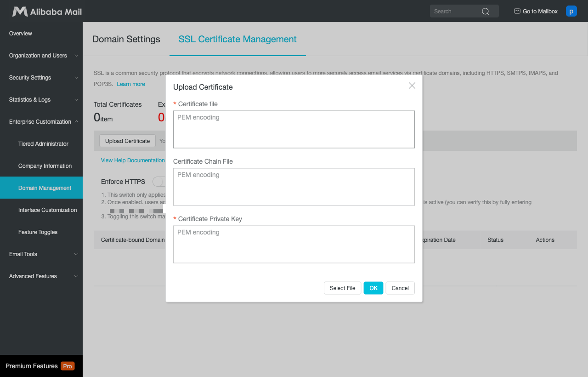This screenshot has width=588, height=377.
Task: Switch to Domain Settings tab
Action: click(126, 39)
